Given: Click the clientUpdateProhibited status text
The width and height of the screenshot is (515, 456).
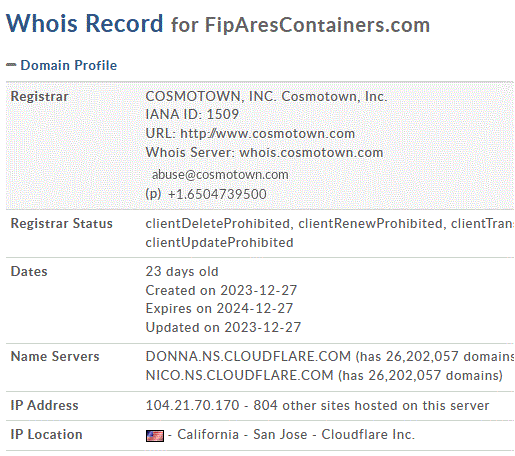Looking at the screenshot, I should [x=219, y=243].
